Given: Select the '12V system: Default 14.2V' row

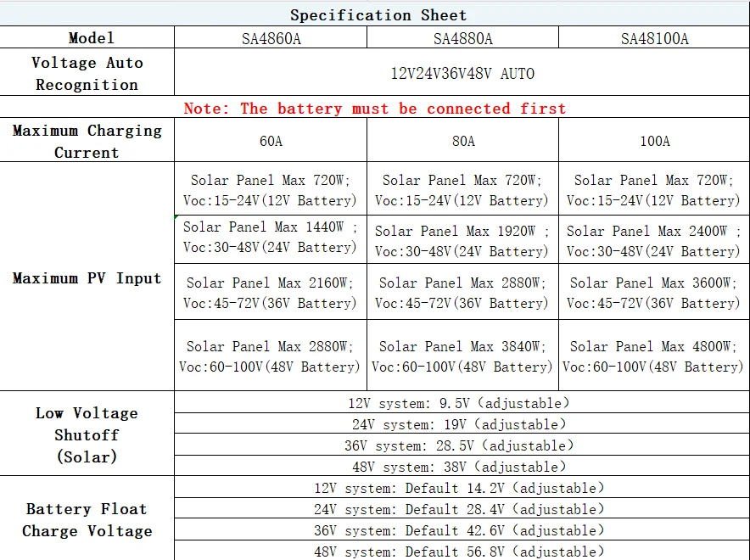Looking at the screenshot, I should [462, 487].
